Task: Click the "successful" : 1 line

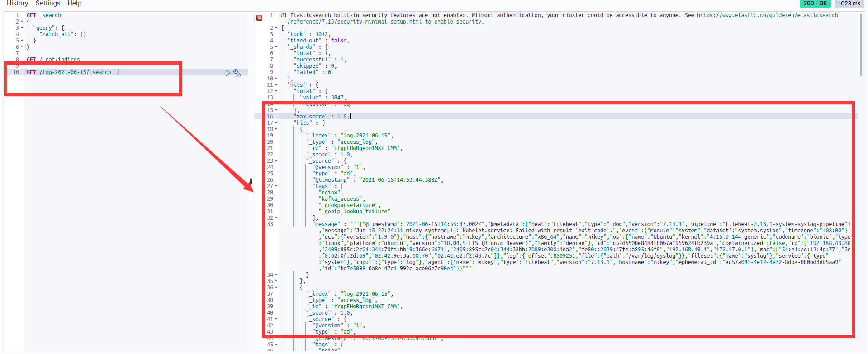Action: (x=322, y=60)
